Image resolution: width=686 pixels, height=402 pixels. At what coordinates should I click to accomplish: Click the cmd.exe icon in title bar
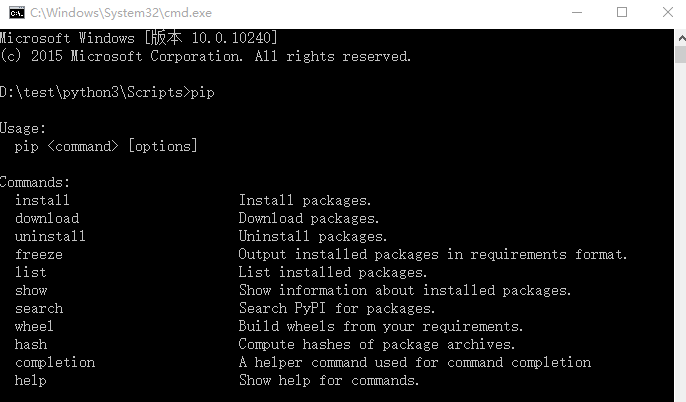[15, 12]
